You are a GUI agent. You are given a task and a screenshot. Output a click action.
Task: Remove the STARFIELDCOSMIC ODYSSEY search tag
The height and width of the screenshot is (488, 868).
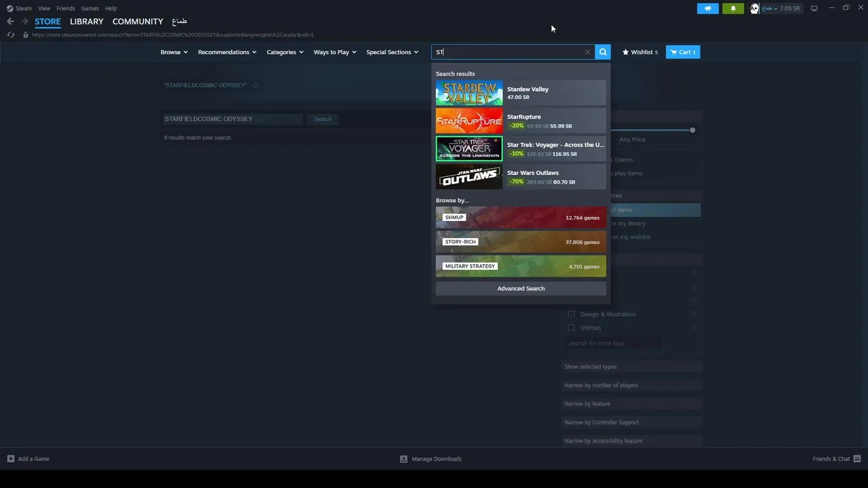pos(255,85)
